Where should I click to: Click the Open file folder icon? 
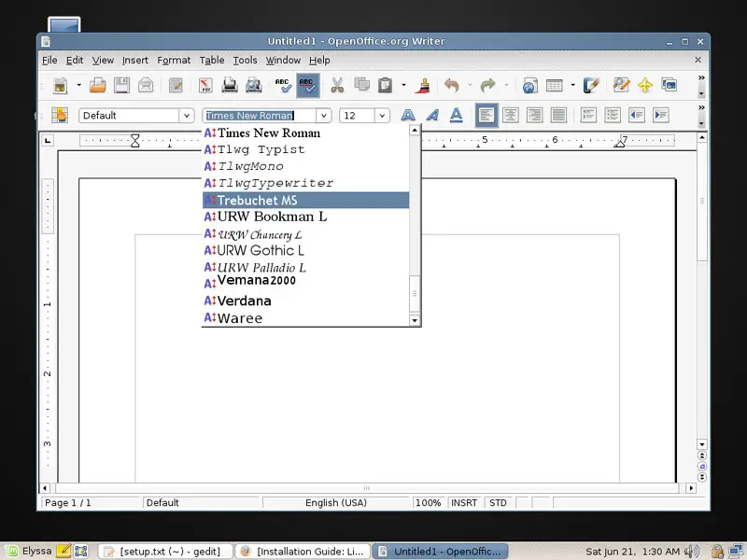(98, 86)
